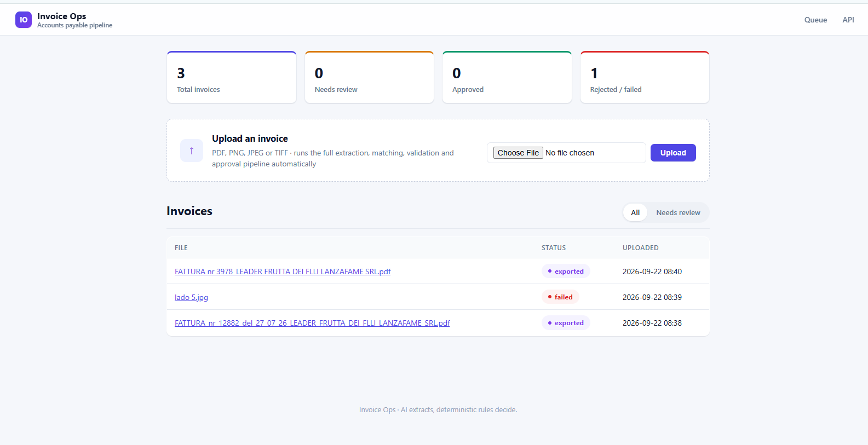Image resolution: width=868 pixels, height=445 pixels.
Task: Click the Accounts payable pipeline subtitle
Action: pos(75,25)
